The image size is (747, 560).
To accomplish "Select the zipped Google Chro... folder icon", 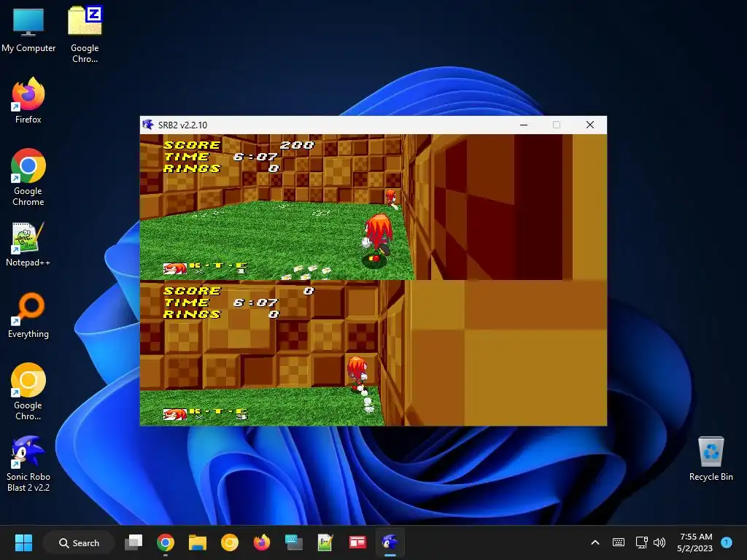I will (x=85, y=34).
